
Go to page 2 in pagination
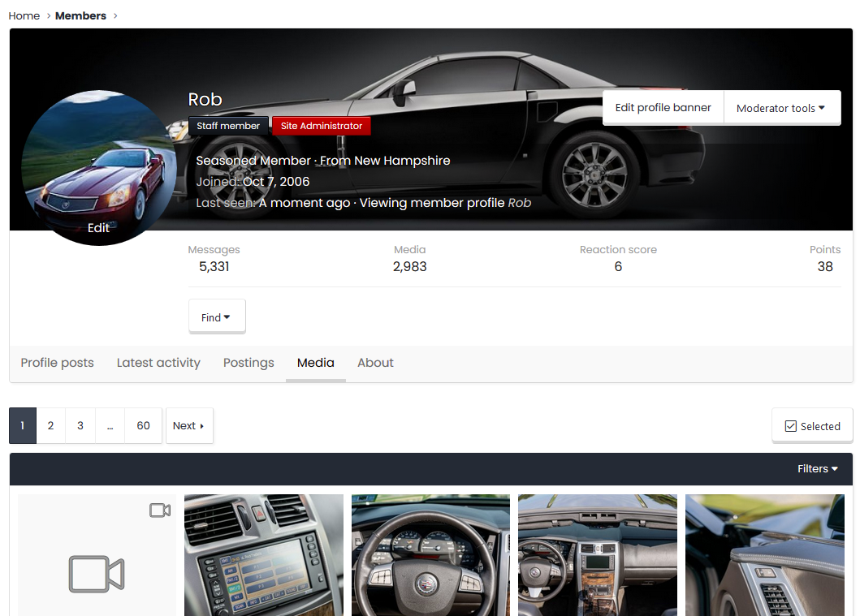(x=50, y=426)
